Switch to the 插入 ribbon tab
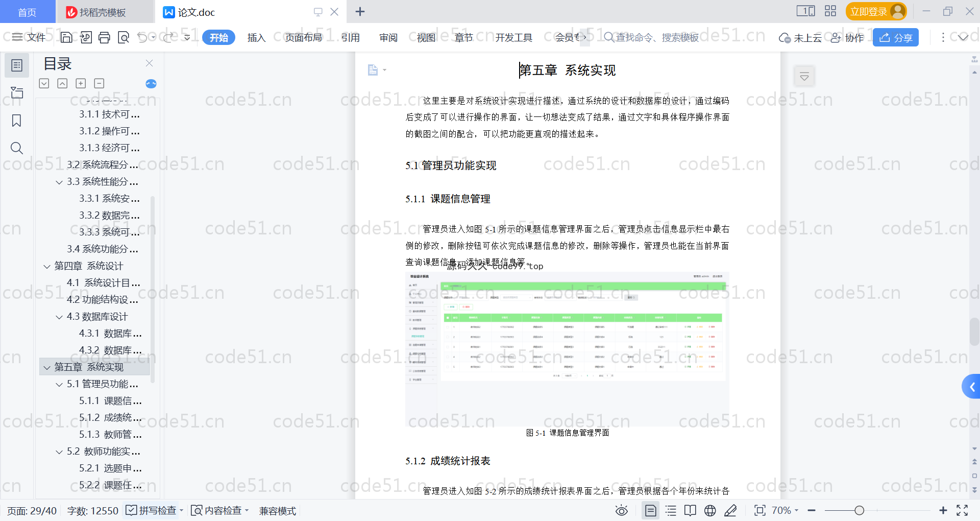This screenshot has width=980, height=521. click(x=256, y=37)
